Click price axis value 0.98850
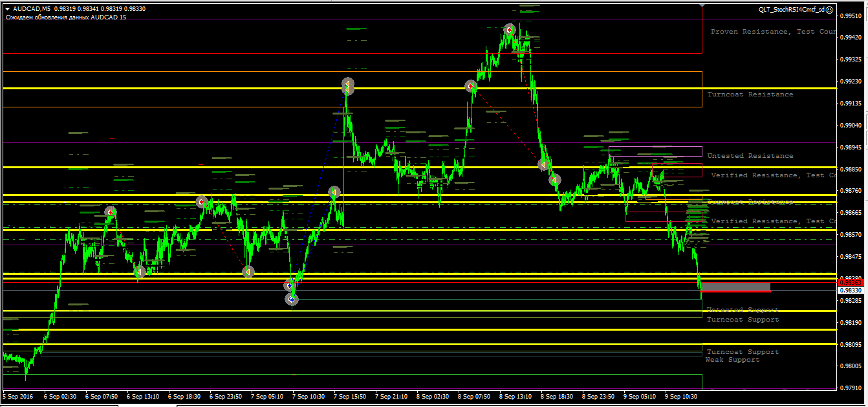 coord(851,170)
